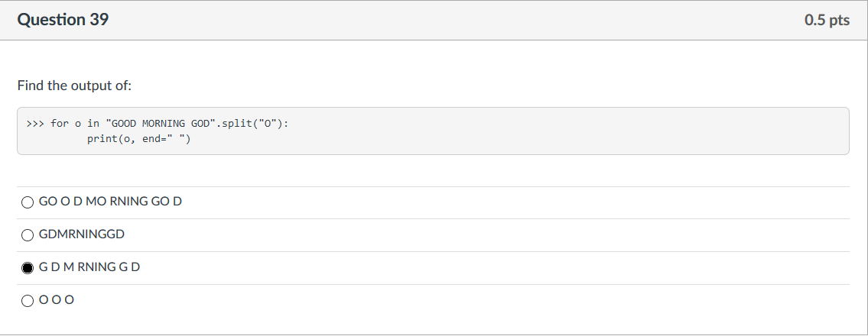Click the selected 'G D M RNING G D' radio button
This screenshot has width=868, height=336.
click(27, 268)
